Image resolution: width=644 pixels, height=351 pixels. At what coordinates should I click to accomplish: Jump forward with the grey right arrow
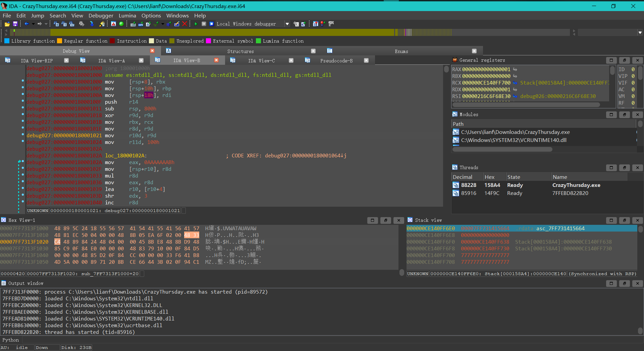click(x=40, y=24)
